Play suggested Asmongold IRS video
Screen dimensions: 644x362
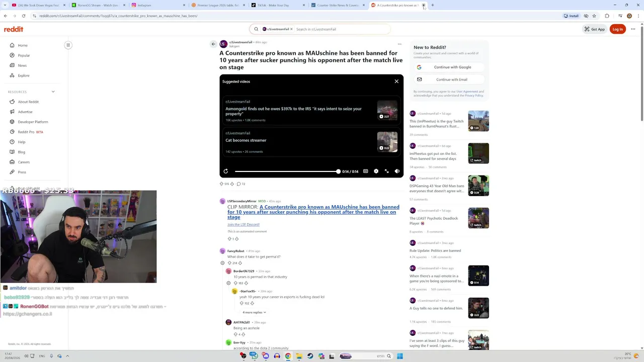pos(311,111)
